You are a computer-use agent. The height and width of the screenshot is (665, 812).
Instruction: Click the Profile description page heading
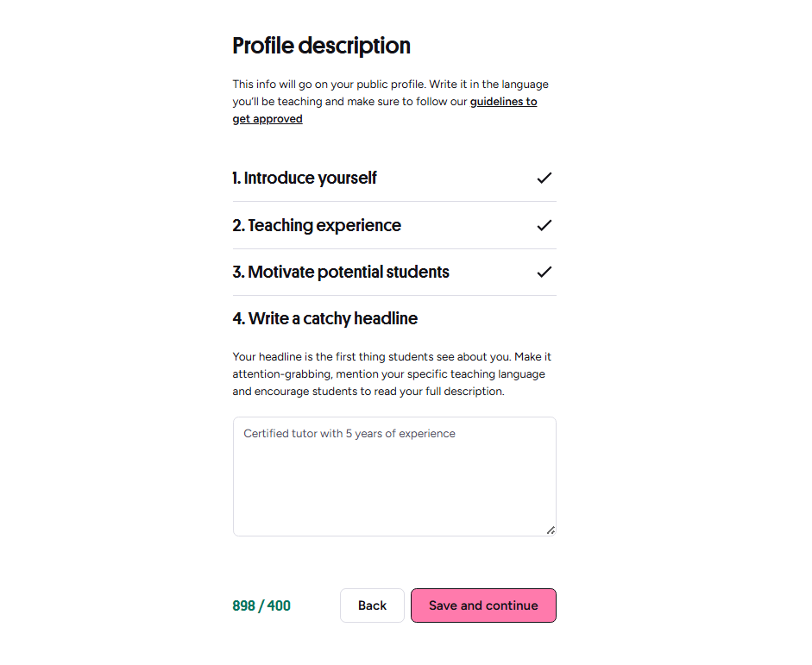(x=321, y=46)
